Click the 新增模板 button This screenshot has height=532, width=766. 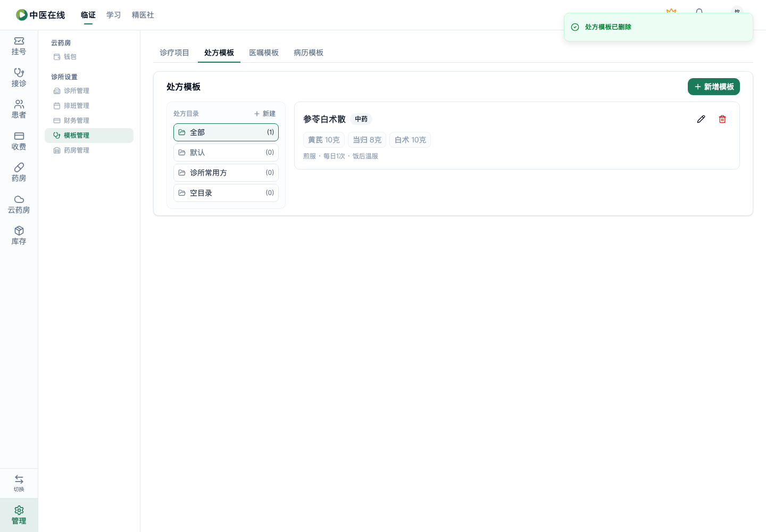[x=714, y=87]
